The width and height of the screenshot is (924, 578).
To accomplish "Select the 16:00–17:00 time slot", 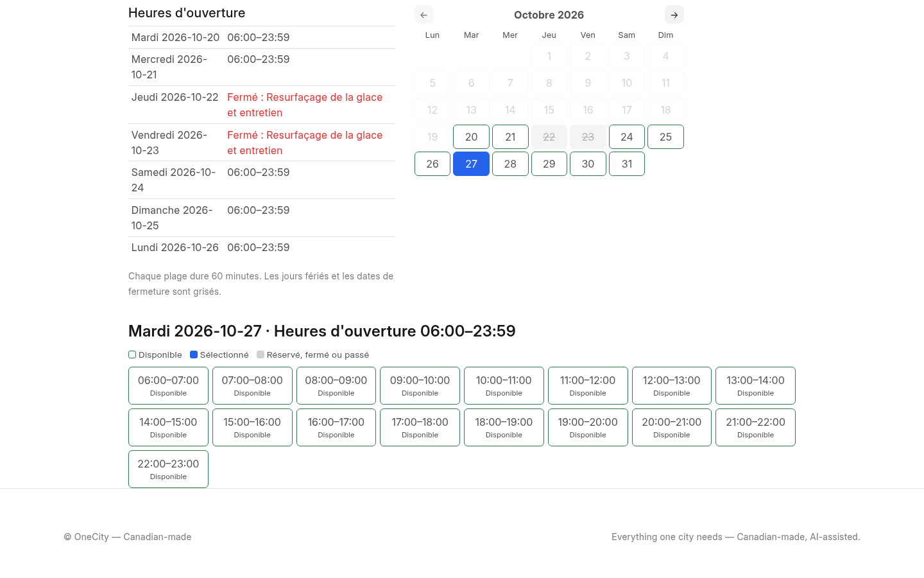I will pyautogui.click(x=336, y=427).
